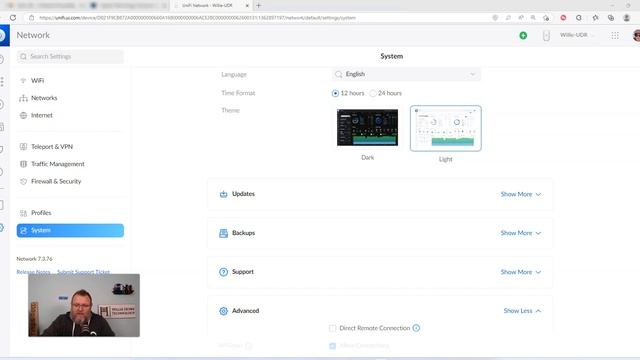Expand Backups section with Show More
Image resolution: width=640 pixels, height=360 pixels.
coord(520,233)
